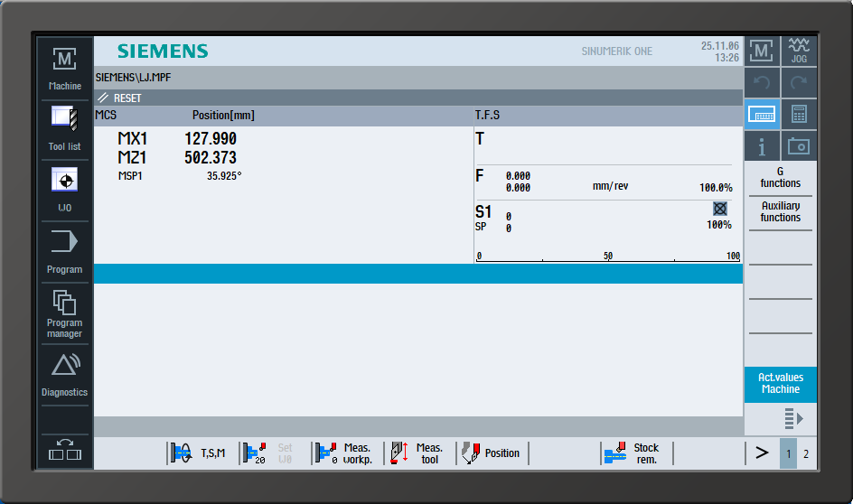Open the JOG mode selector

coord(799,51)
